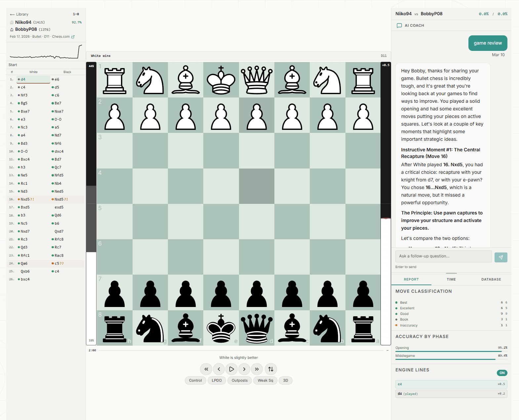Screen dimensions: 519x420
Task: Click the black rook on h8
Action: [115, 328]
